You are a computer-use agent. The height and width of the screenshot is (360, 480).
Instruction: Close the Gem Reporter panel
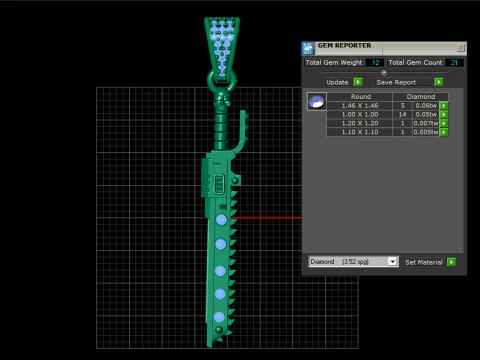pos(460,48)
